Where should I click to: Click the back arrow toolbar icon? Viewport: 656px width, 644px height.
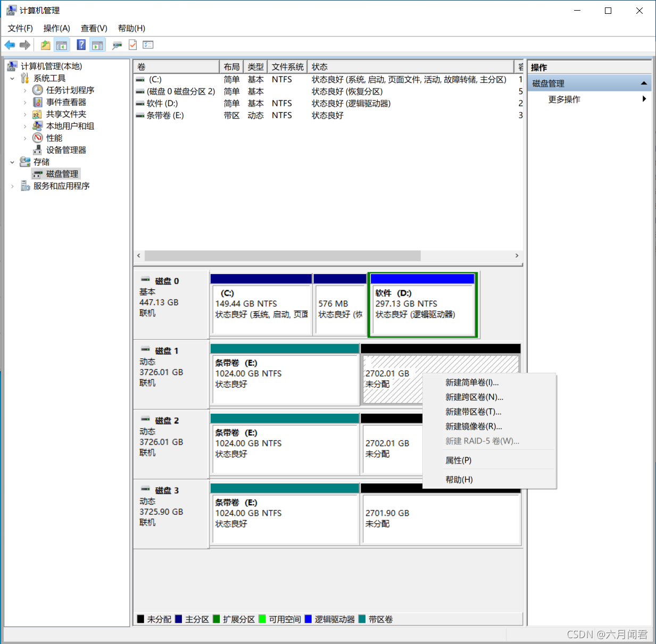(10, 45)
